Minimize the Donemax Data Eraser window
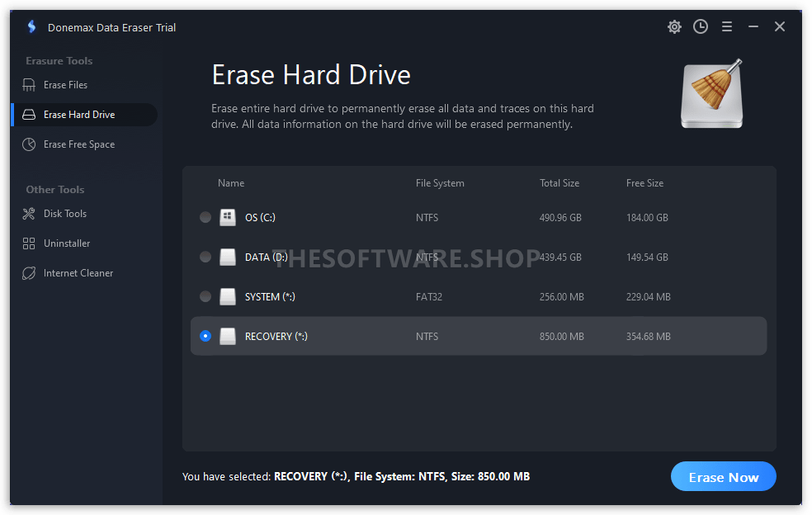The height and width of the screenshot is (515, 812). (x=753, y=26)
